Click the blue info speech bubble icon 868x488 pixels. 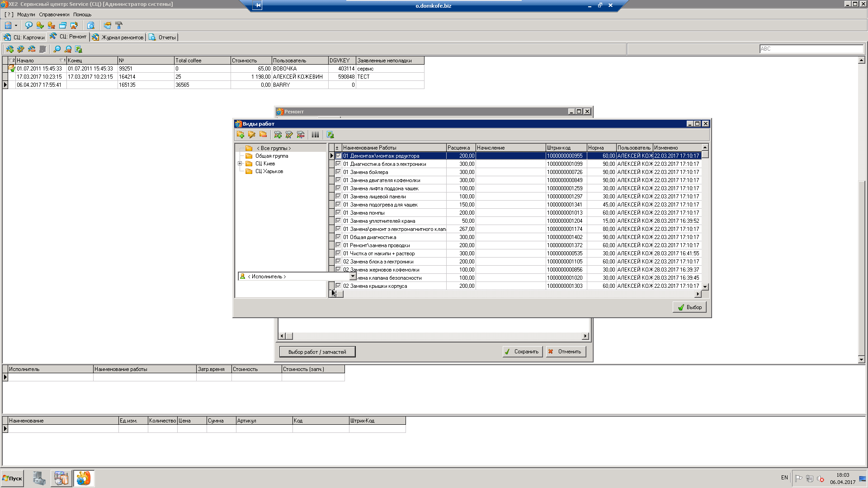tap(29, 25)
